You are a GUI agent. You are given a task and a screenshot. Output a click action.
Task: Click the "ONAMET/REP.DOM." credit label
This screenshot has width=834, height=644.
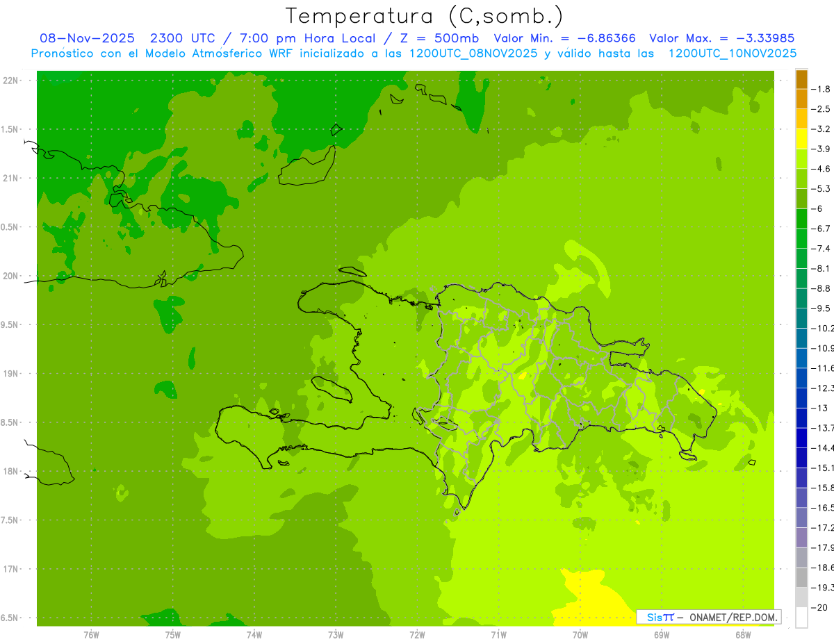[733, 617]
